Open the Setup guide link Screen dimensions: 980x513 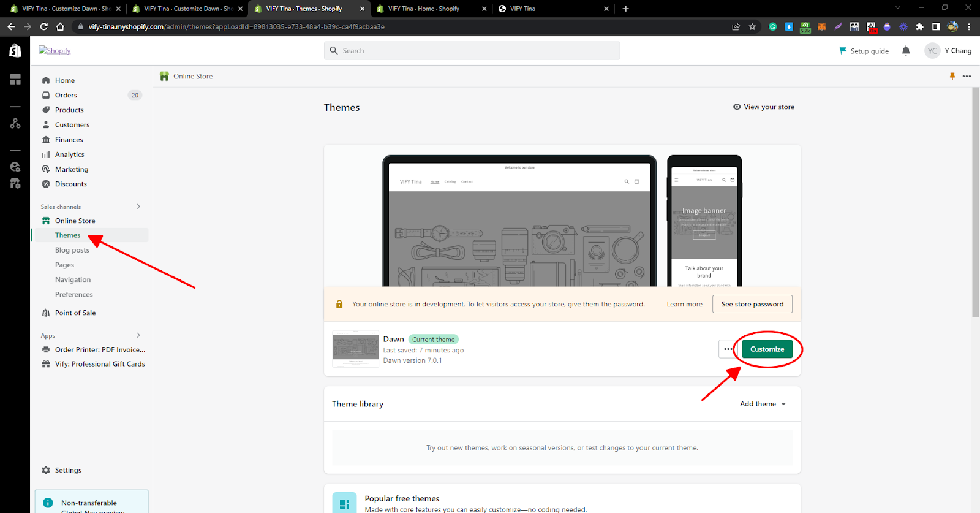(864, 51)
